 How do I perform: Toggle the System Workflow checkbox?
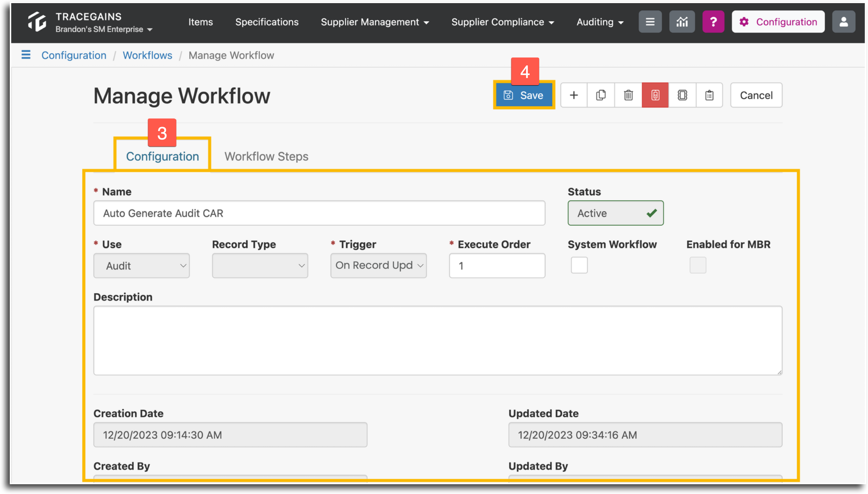tap(579, 265)
